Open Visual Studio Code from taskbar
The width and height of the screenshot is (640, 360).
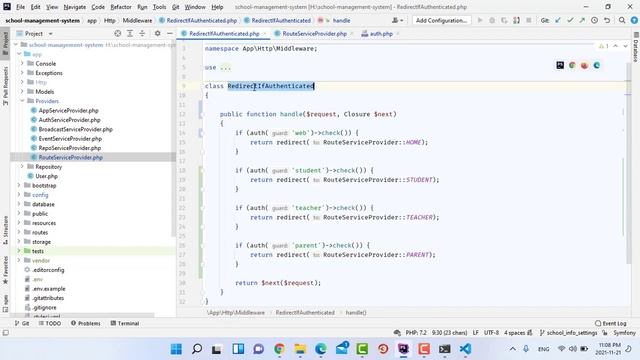pos(466,349)
